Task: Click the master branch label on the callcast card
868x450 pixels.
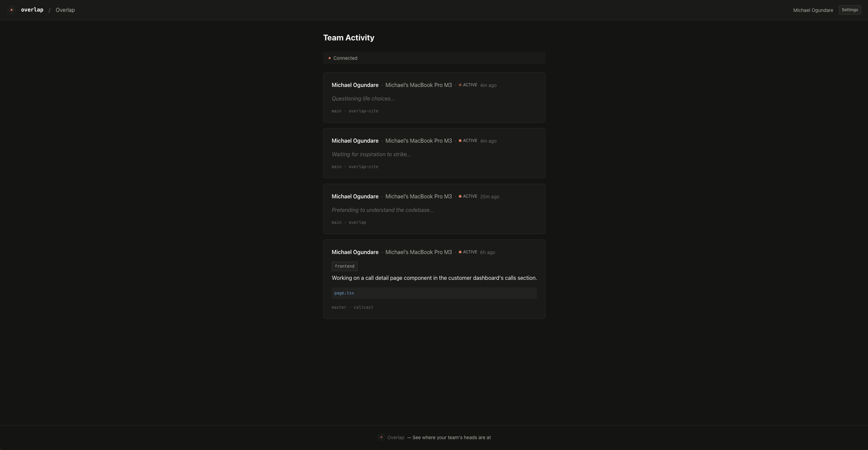Action: [338, 307]
